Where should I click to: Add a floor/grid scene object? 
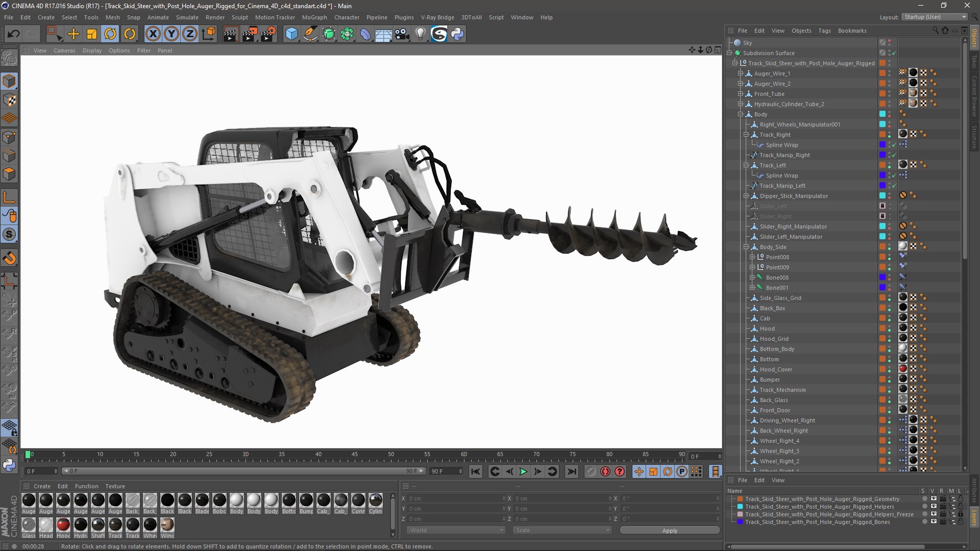pos(384,34)
